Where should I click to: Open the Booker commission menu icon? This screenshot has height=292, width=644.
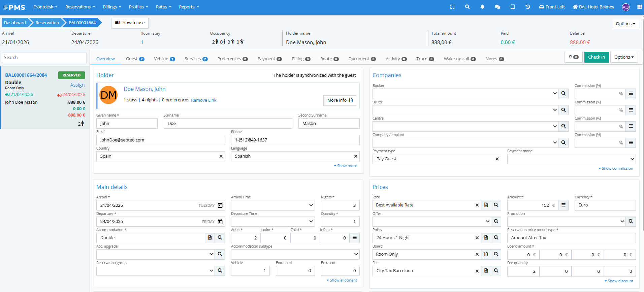click(x=631, y=94)
